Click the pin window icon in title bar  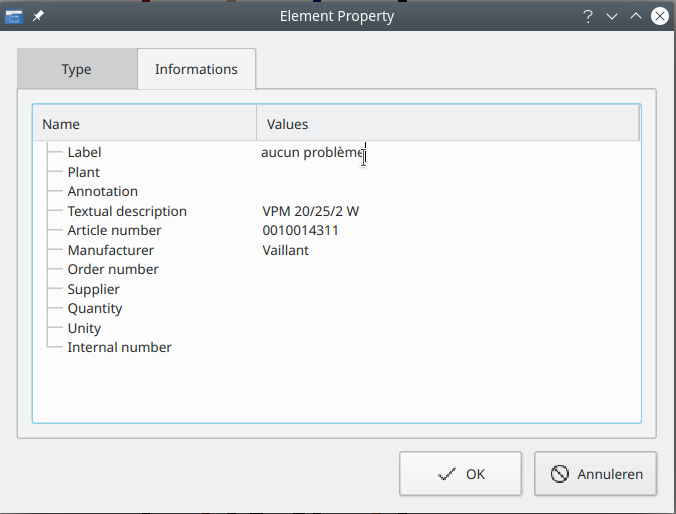[x=38, y=16]
